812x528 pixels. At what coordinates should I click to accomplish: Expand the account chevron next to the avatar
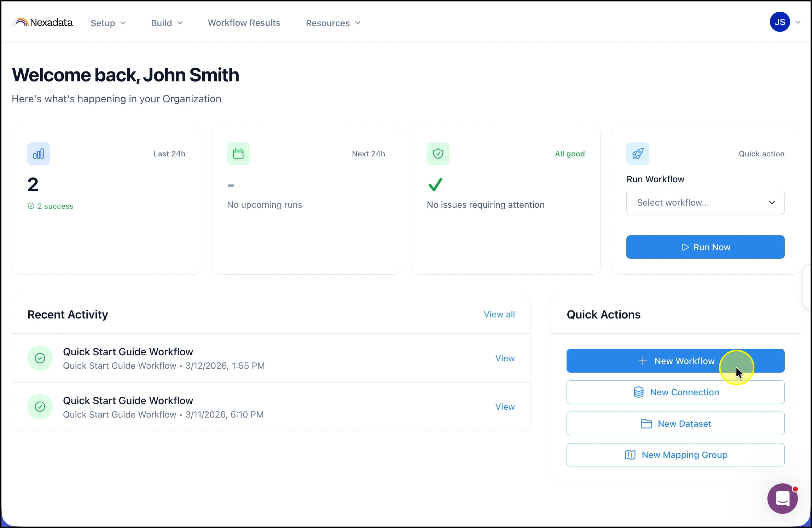tap(798, 22)
